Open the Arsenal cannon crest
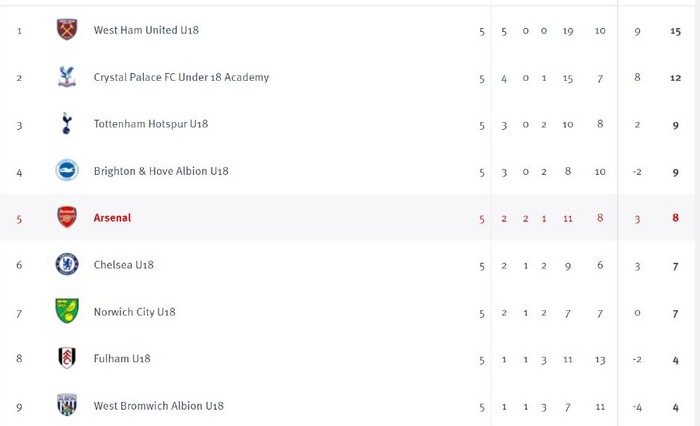The width and height of the screenshot is (700, 426). pyautogui.click(x=67, y=217)
